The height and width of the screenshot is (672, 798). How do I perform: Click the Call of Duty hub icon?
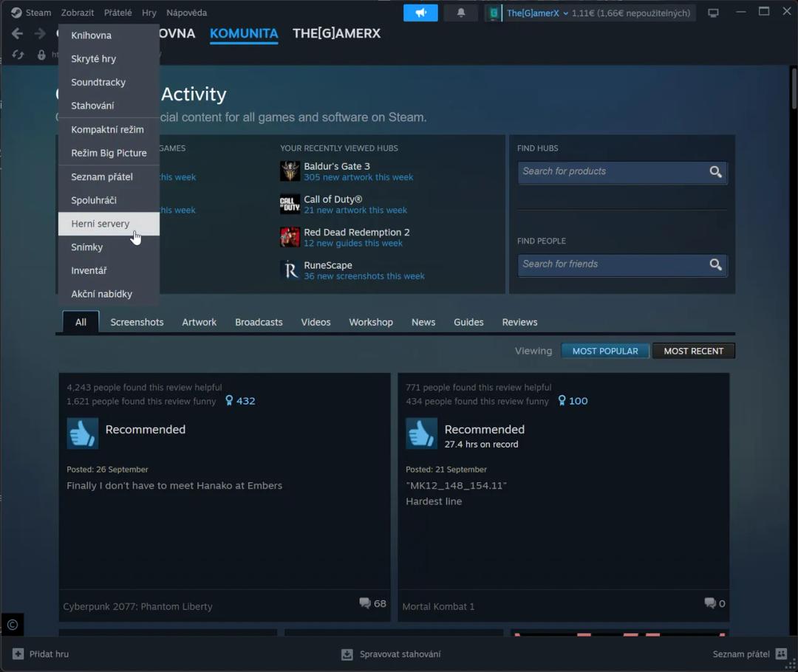pyautogui.click(x=290, y=204)
